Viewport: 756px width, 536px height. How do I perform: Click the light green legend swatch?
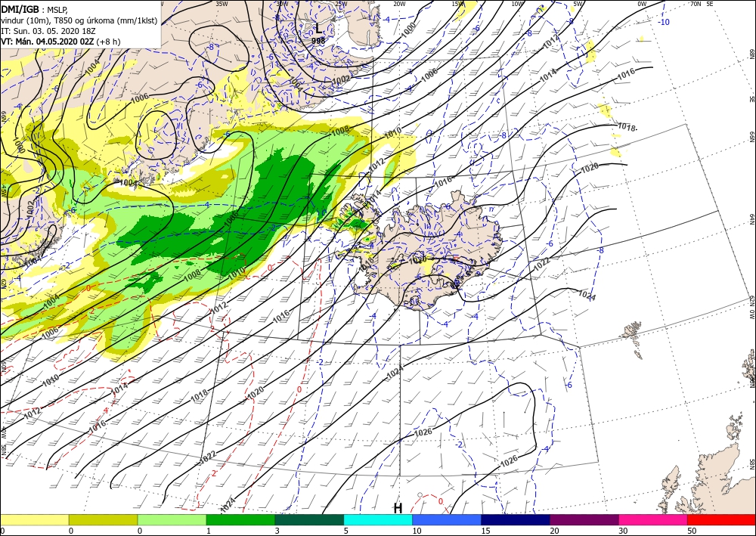click(172, 519)
